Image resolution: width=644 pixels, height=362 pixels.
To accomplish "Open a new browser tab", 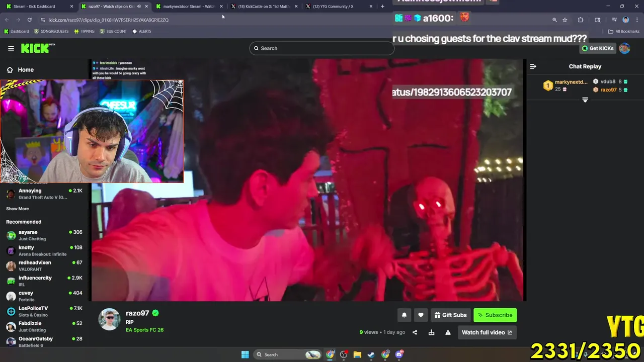I will tap(382, 7).
